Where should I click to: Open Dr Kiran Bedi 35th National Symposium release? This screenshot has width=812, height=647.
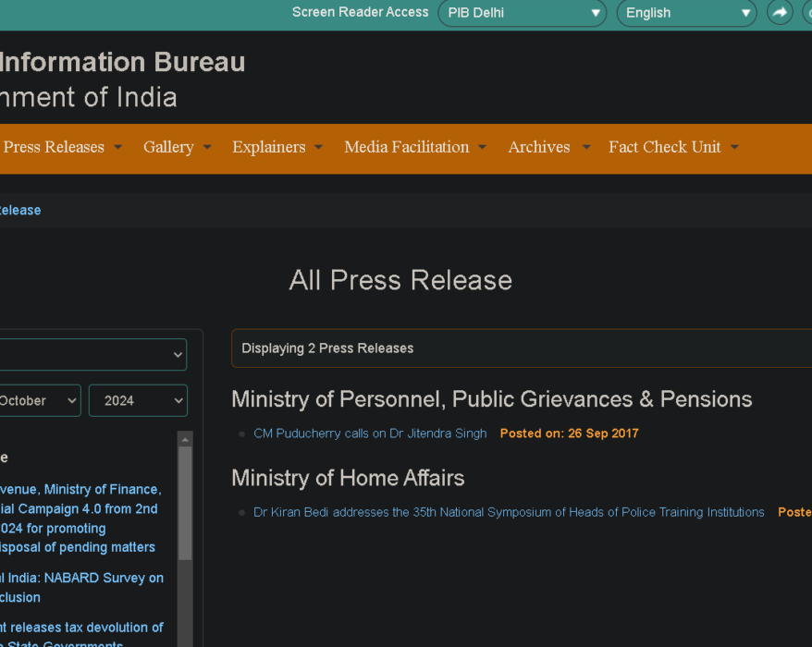click(x=509, y=512)
